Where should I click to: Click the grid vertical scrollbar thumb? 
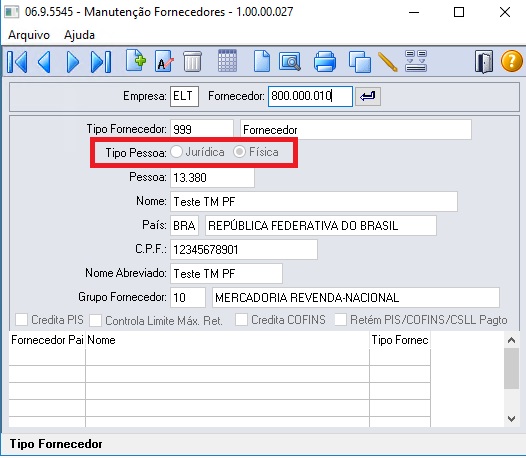[x=511, y=368]
